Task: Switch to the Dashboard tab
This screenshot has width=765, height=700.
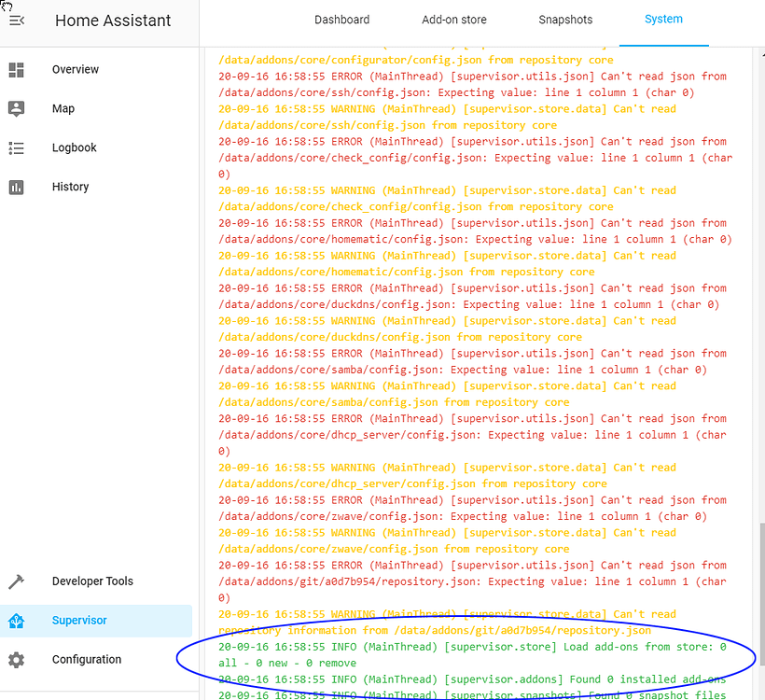Action: [341, 19]
